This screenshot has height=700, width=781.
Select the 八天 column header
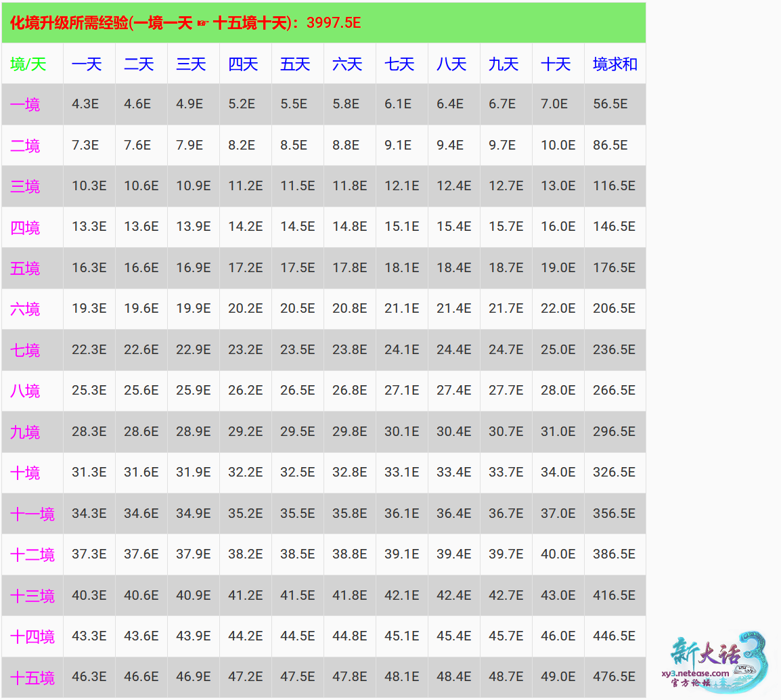pyautogui.click(x=453, y=64)
